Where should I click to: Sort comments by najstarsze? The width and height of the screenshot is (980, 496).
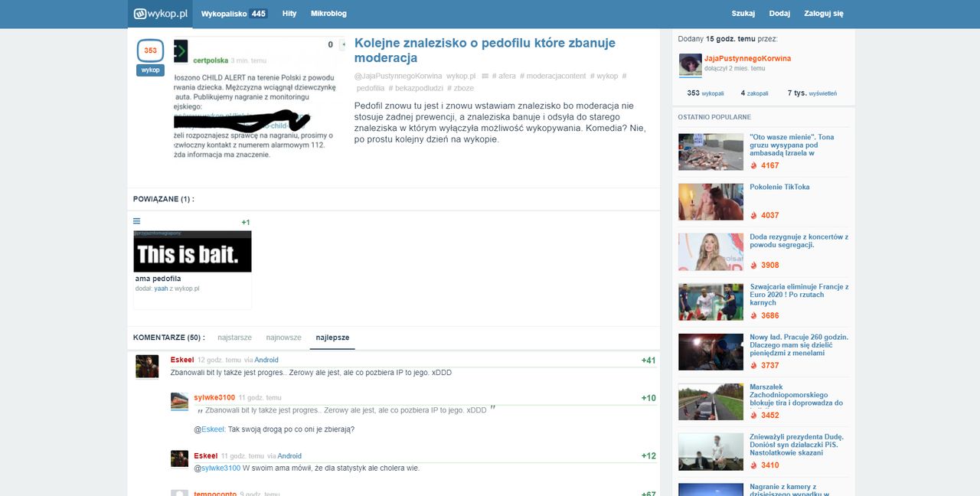[234, 338]
